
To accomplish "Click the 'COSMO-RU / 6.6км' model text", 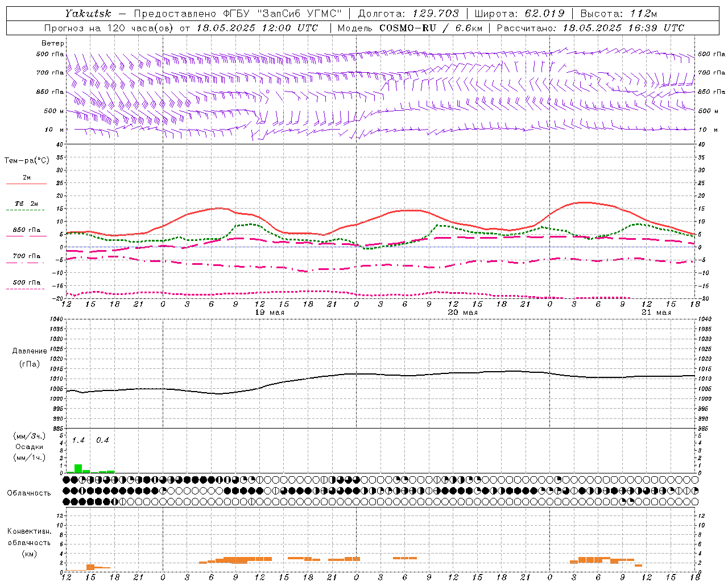I will (431, 28).
